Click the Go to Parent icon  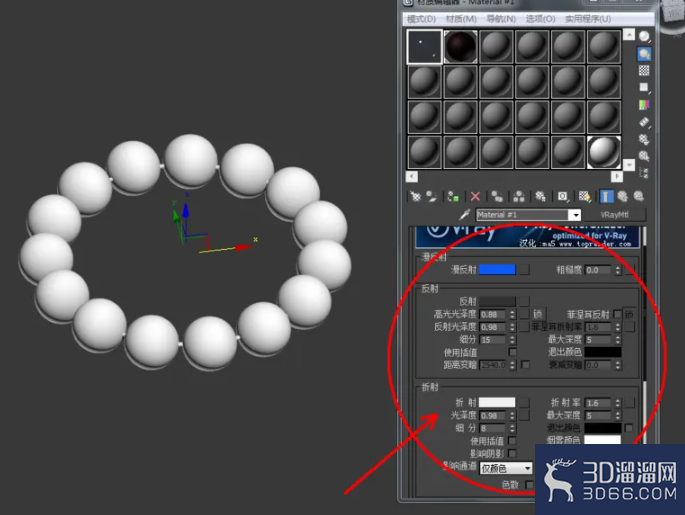623,197
